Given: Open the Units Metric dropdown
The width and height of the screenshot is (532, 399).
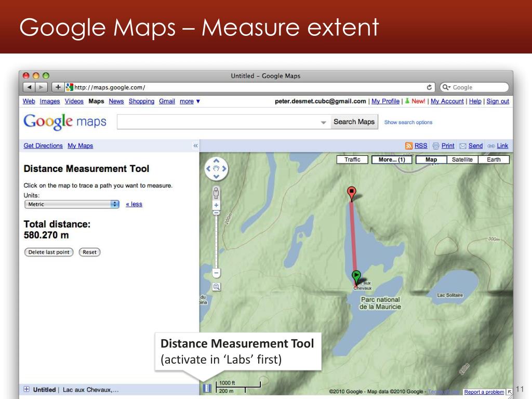Looking at the screenshot, I should pyautogui.click(x=72, y=204).
